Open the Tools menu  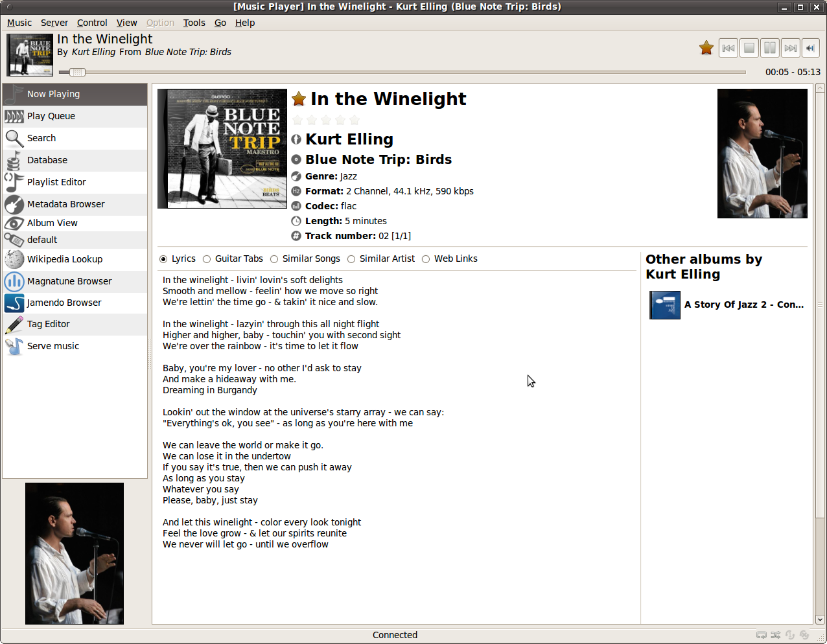click(194, 23)
